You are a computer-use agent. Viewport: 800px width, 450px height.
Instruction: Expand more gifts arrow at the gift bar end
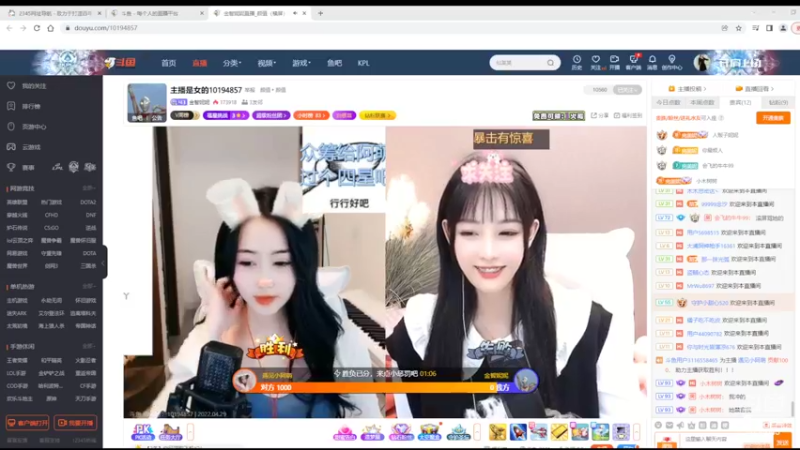click(637, 432)
